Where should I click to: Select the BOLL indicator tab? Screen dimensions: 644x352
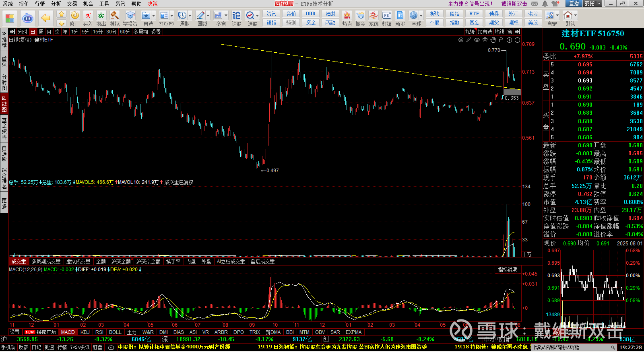point(115,332)
